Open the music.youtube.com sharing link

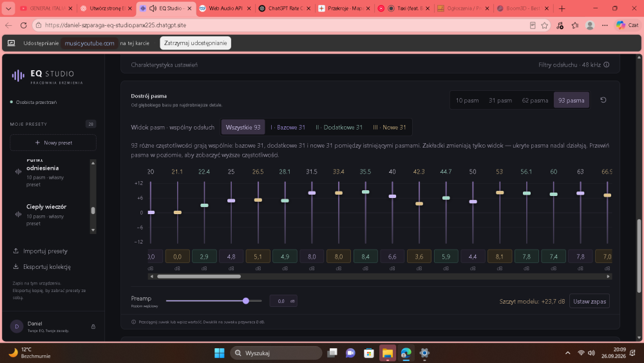[90, 43]
